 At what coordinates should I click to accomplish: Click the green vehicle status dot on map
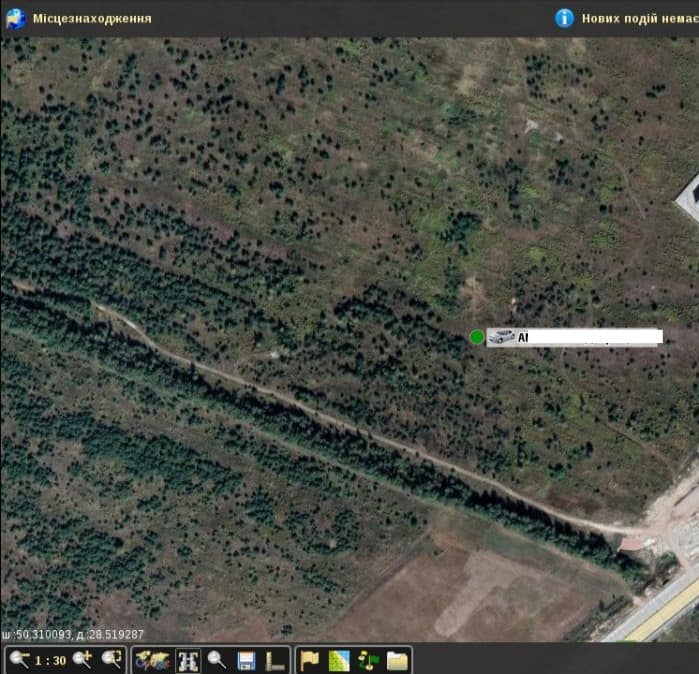(477, 337)
